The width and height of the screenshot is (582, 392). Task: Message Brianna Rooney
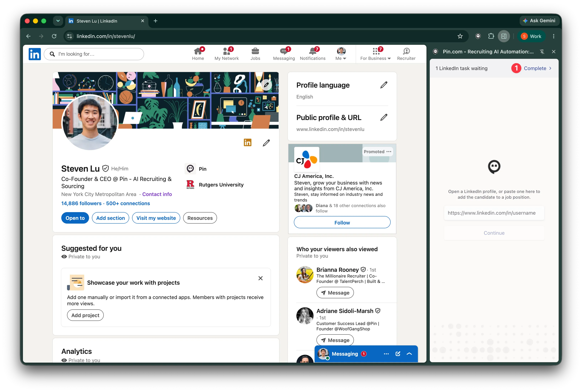335,293
